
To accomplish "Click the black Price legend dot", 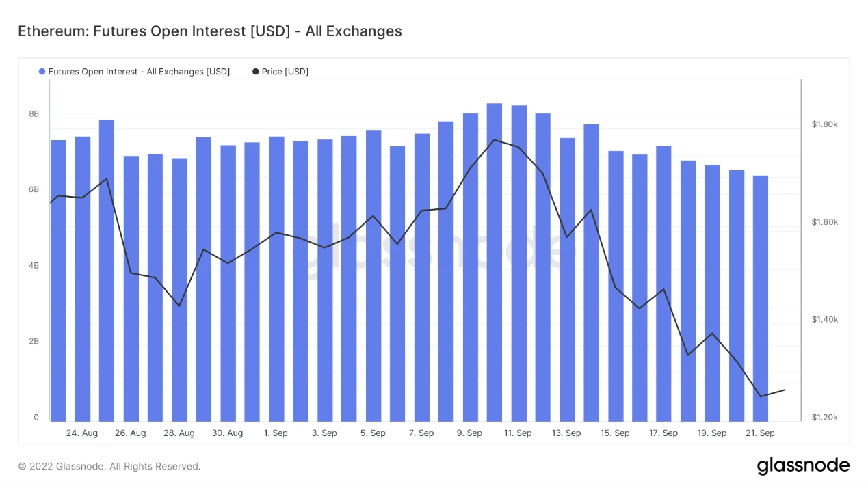I will point(256,72).
